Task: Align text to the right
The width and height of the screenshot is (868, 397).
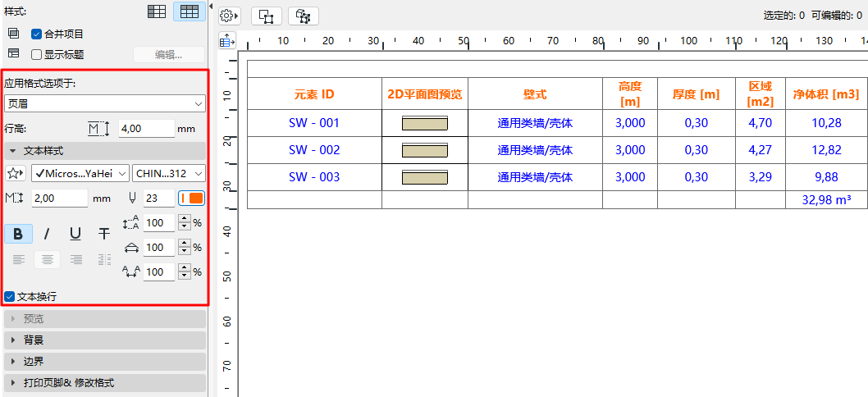Action: 75,260
